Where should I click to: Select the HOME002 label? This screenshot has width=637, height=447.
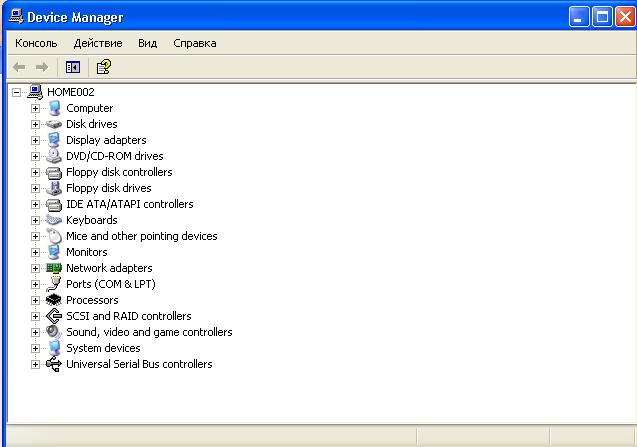point(71,92)
